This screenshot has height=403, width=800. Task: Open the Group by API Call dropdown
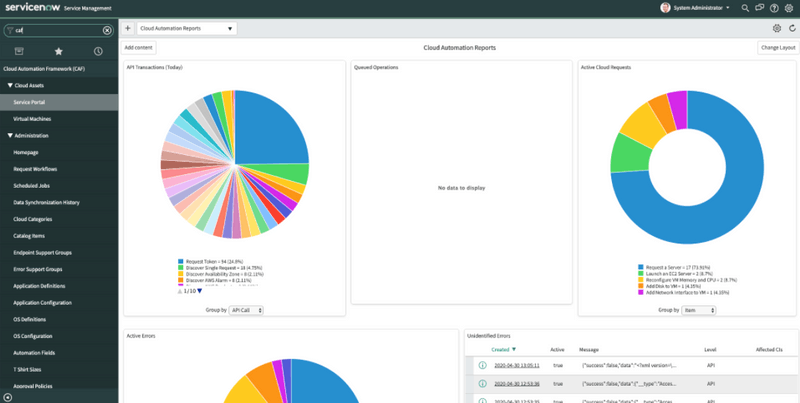(247, 311)
